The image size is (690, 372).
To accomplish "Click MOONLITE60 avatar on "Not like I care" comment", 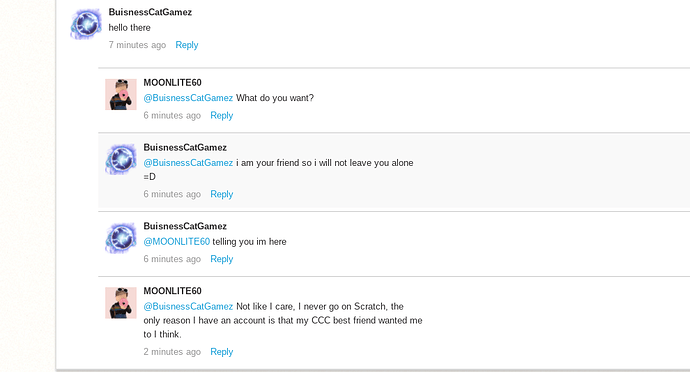I will pos(121,303).
